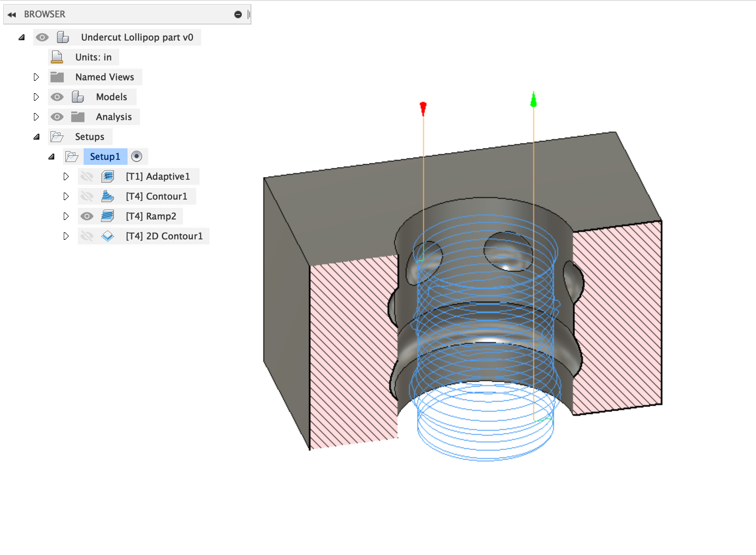Expand the Named Views tree node

[x=36, y=77]
